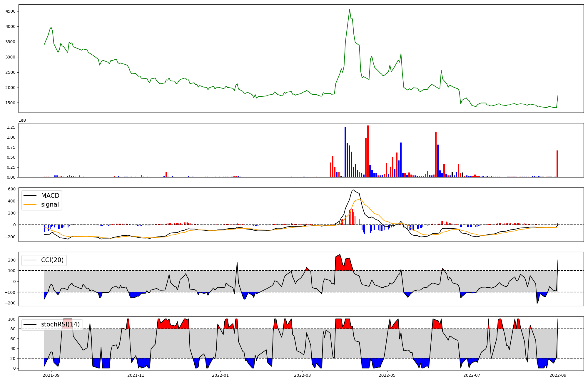The height and width of the screenshot is (382, 588).
Task: Click the 2022-01 date tick label
Action: pos(220,375)
